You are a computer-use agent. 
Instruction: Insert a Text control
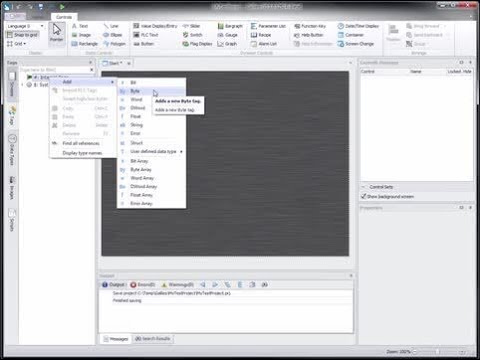point(80,26)
